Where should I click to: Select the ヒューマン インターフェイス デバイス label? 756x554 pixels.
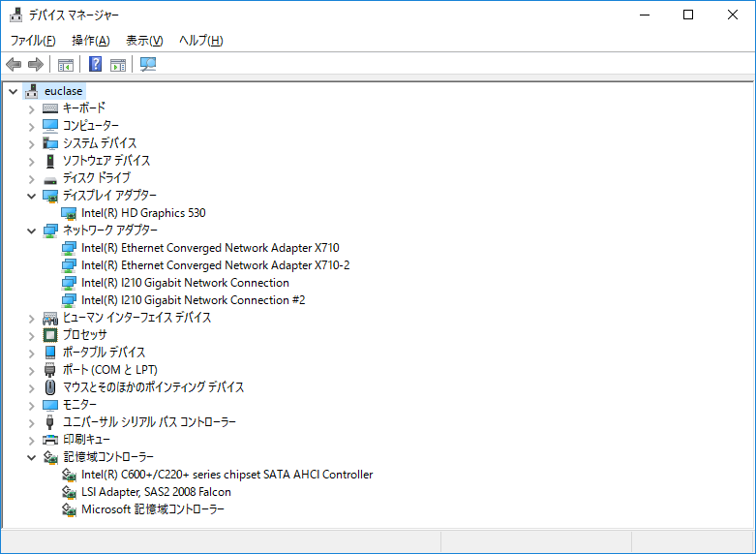coord(136,318)
